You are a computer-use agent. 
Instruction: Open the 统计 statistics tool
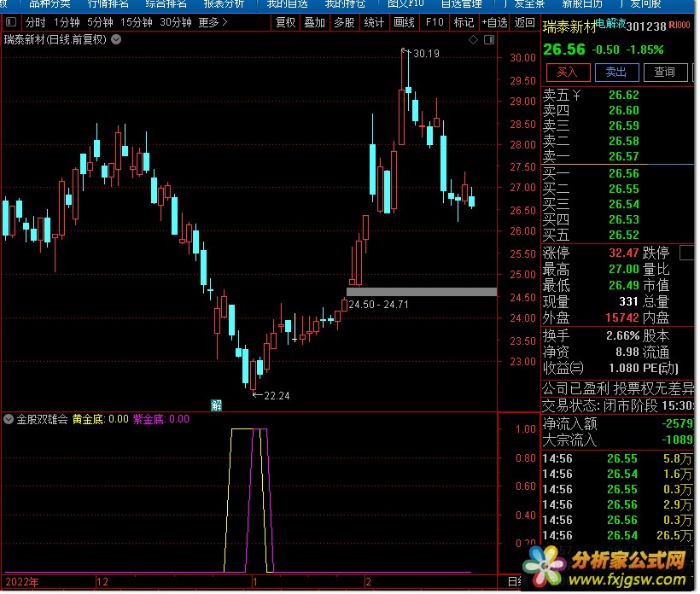[374, 22]
